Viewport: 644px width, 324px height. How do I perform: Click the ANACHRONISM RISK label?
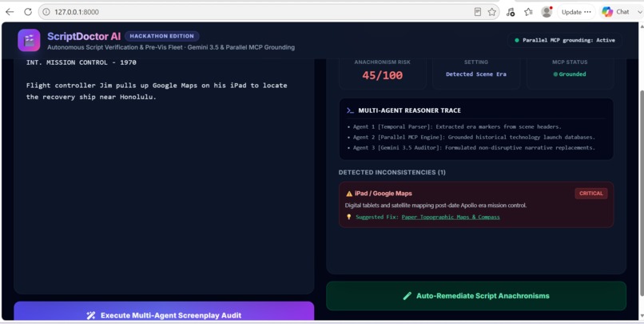pyautogui.click(x=383, y=62)
